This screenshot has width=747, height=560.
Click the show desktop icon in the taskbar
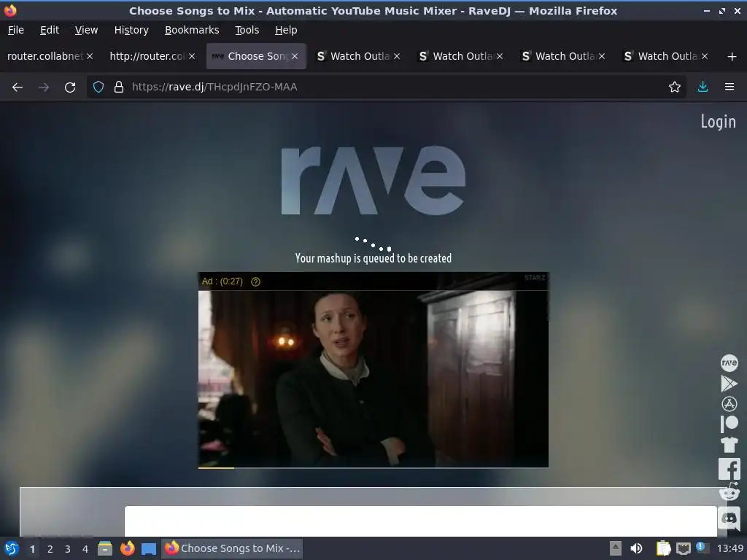coord(149,548)
